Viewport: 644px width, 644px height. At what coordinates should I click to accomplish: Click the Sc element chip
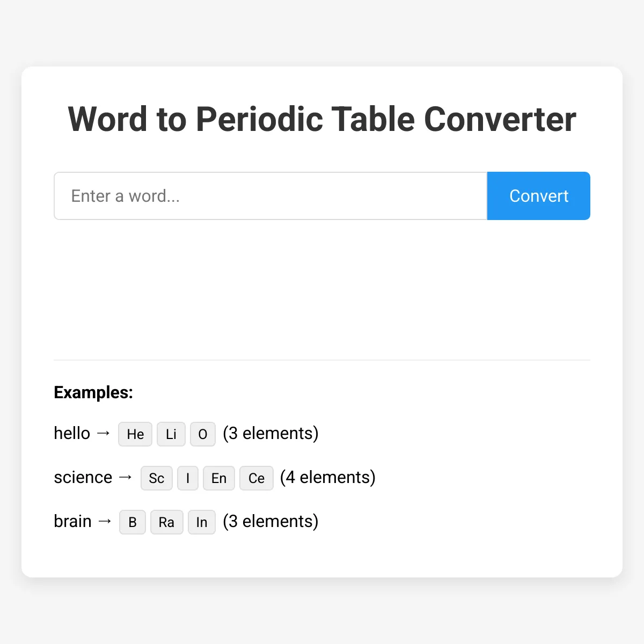(x=157, y=478)
